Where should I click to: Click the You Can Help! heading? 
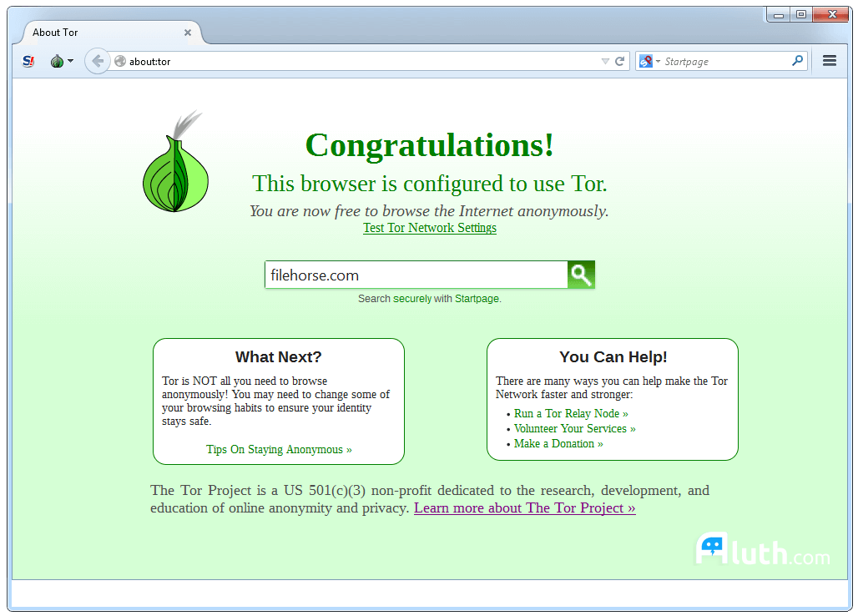point(613,356)
